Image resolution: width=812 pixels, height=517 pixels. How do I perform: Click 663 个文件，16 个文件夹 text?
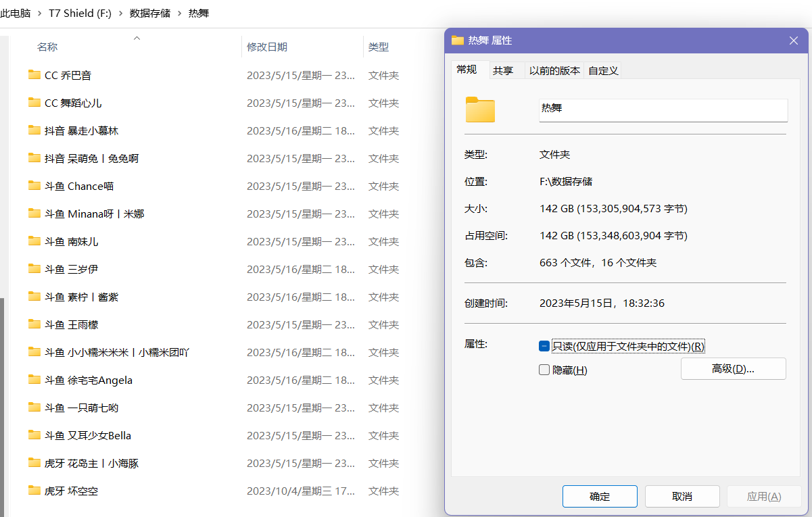point(598,262)
